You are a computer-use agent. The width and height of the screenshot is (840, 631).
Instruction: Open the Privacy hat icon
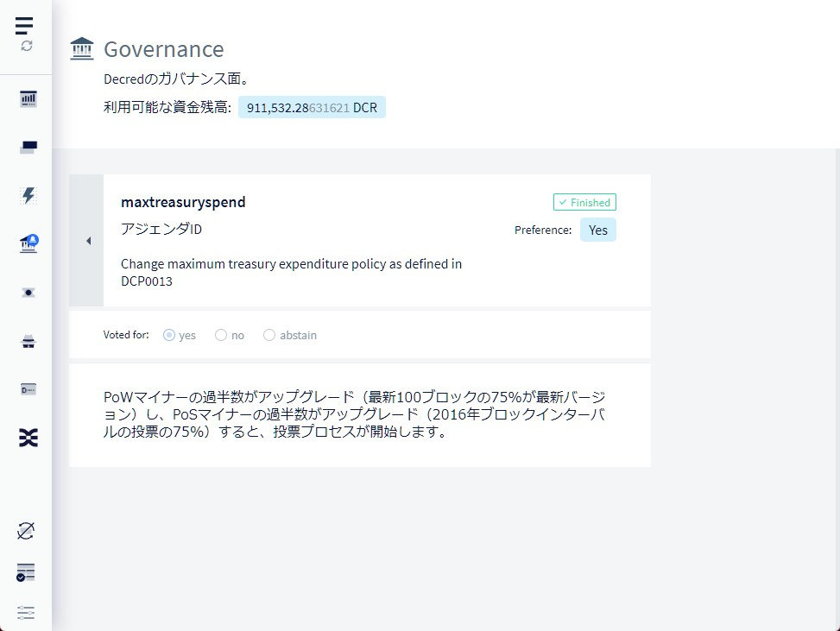tap(28, 342)
